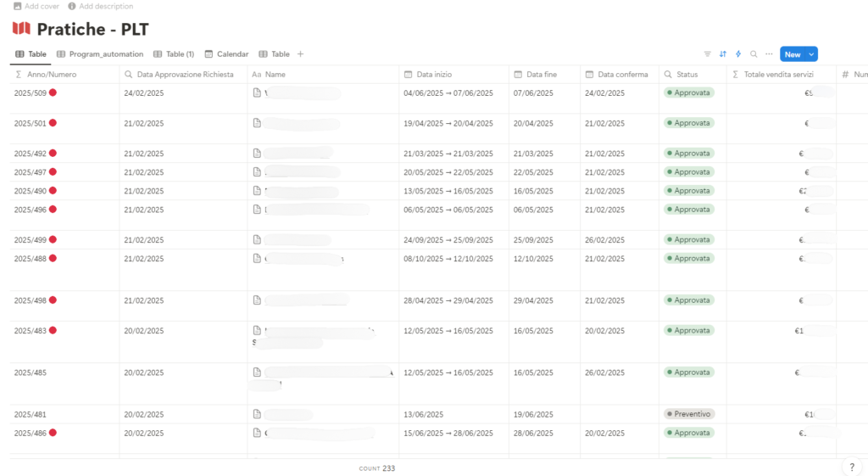Click the sort arrows icon
Image resolution: width=868 pixels, height=476 pixels.
pos(723,54)
